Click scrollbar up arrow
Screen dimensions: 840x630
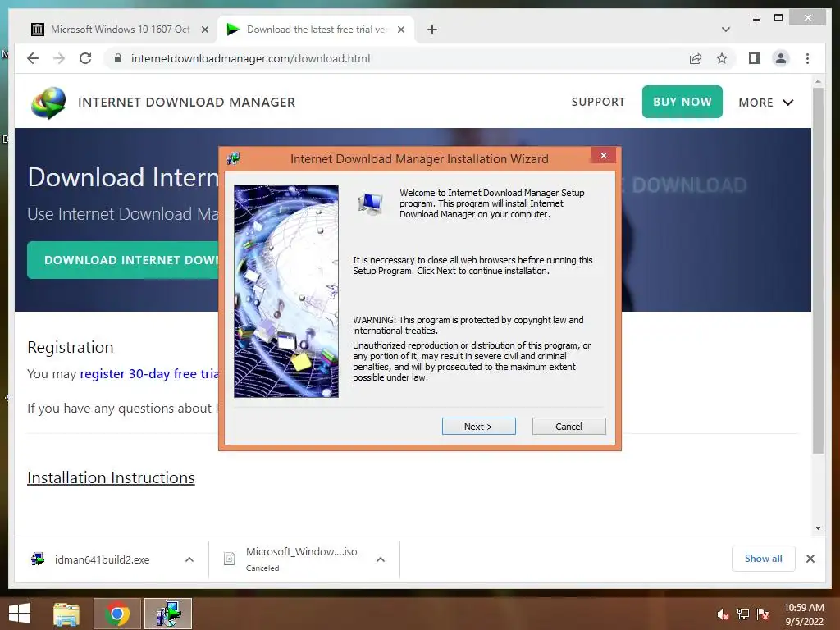tap(818, 81)
